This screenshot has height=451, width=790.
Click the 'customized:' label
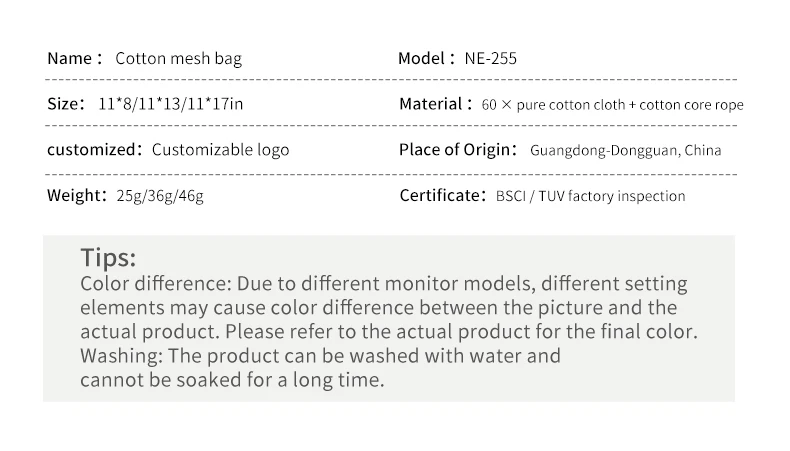94,150
